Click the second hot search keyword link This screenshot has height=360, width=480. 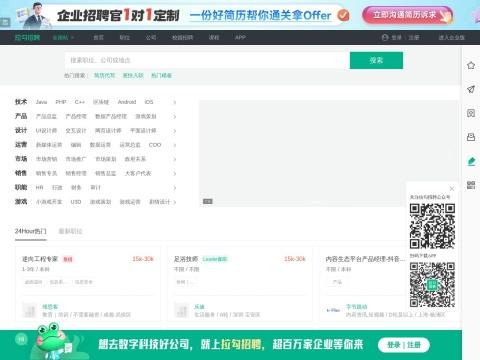tap(133, 76)
